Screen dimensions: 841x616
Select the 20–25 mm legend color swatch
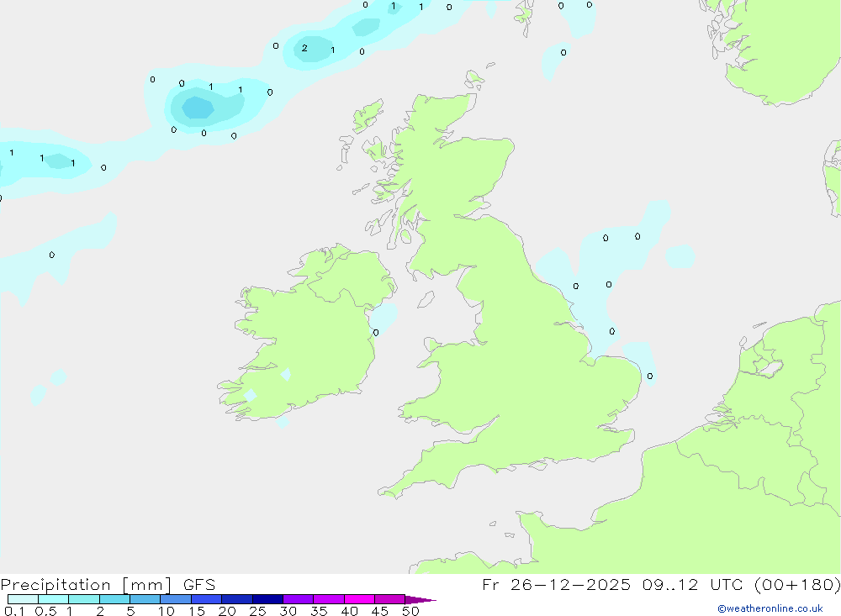point(237,599)
